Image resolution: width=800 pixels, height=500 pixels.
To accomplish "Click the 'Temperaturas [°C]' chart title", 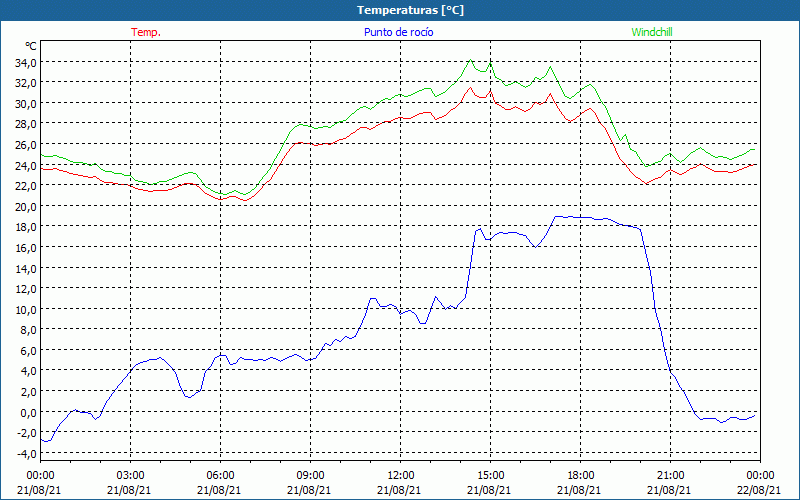I will pos(410,10).
